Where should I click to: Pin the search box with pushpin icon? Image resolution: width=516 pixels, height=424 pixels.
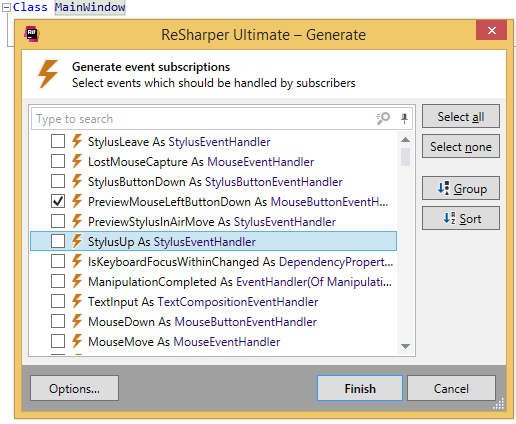[x=404, y=118]
